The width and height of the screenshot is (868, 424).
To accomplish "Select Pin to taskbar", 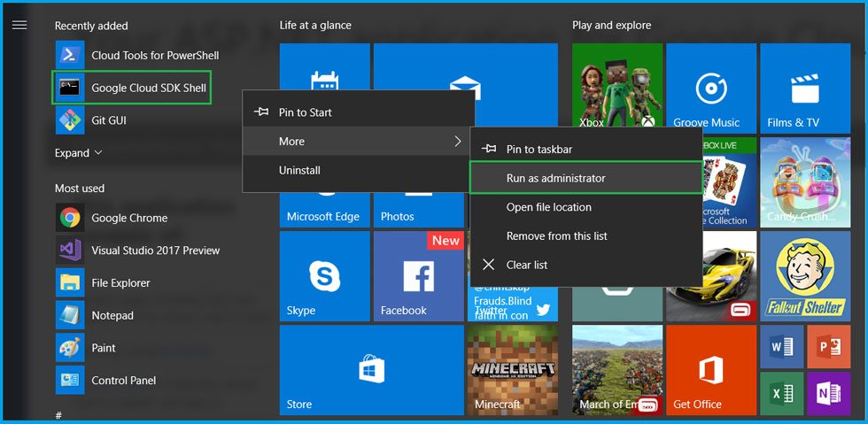I will point(586,149).
